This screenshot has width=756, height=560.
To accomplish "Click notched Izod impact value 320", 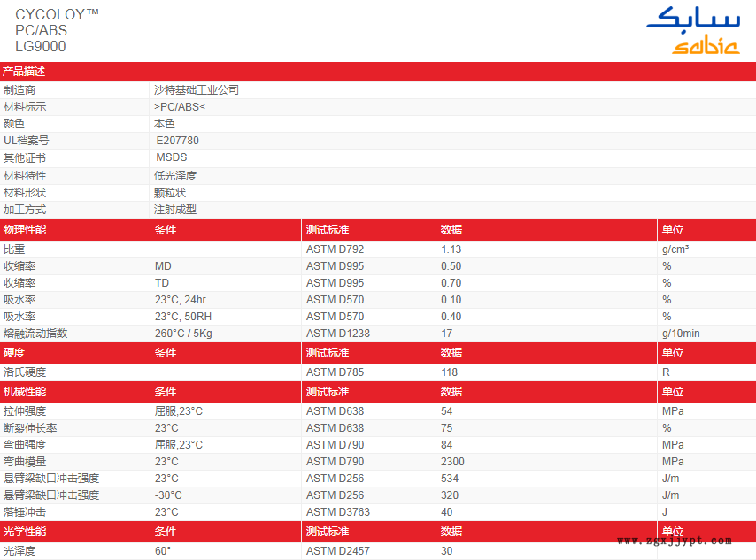I will coord(450,495).
